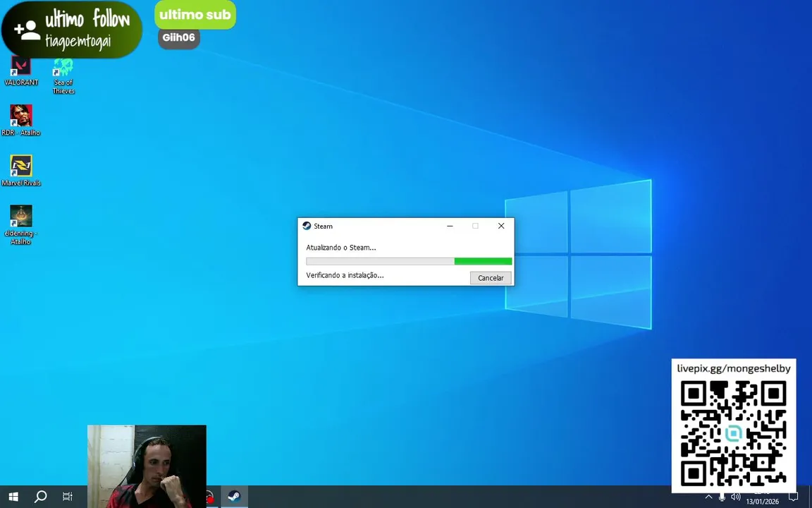Screen dimensions: 812x508
Task: Close the Steam updater window
Action: click(500, 226)
